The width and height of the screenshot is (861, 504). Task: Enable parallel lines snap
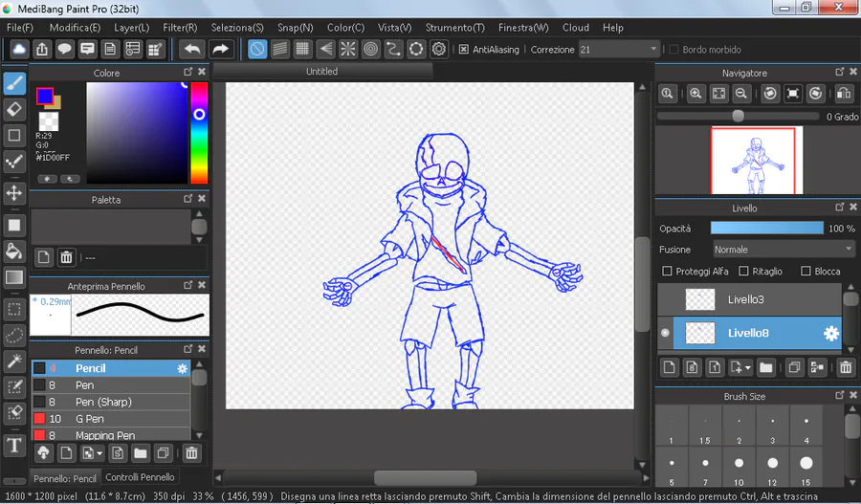pyautogui.click(x=280, y=50)
